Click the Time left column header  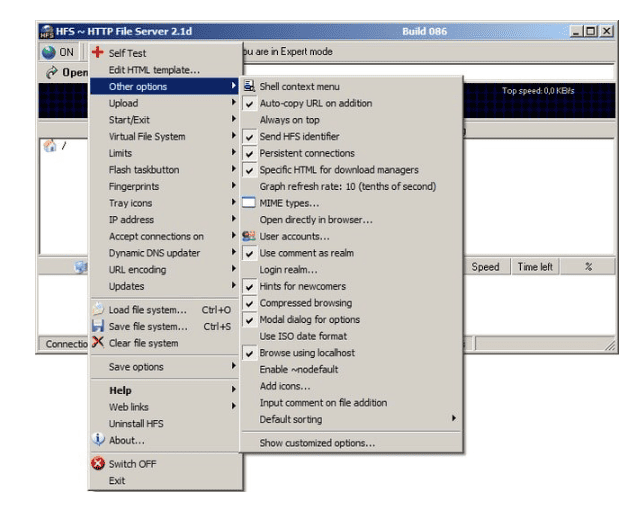point(535,267)
